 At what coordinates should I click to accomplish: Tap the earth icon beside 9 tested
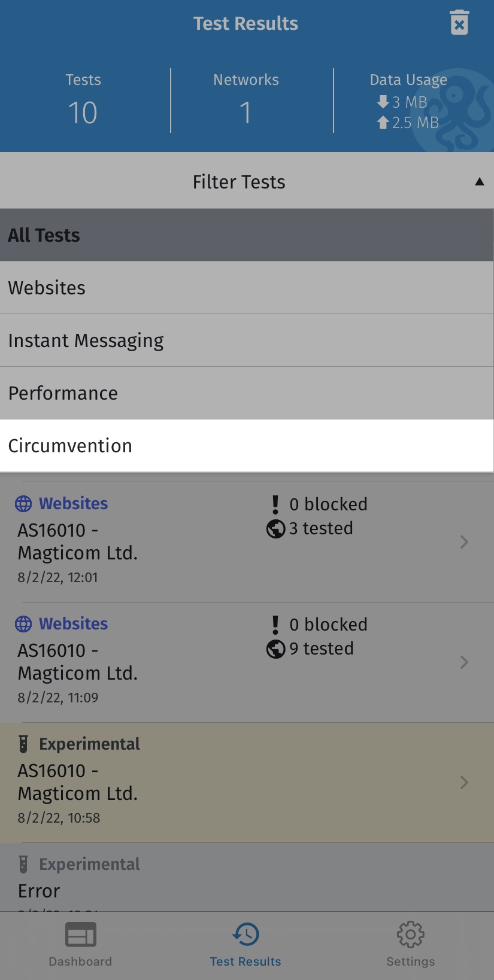[x=275, y=649]
